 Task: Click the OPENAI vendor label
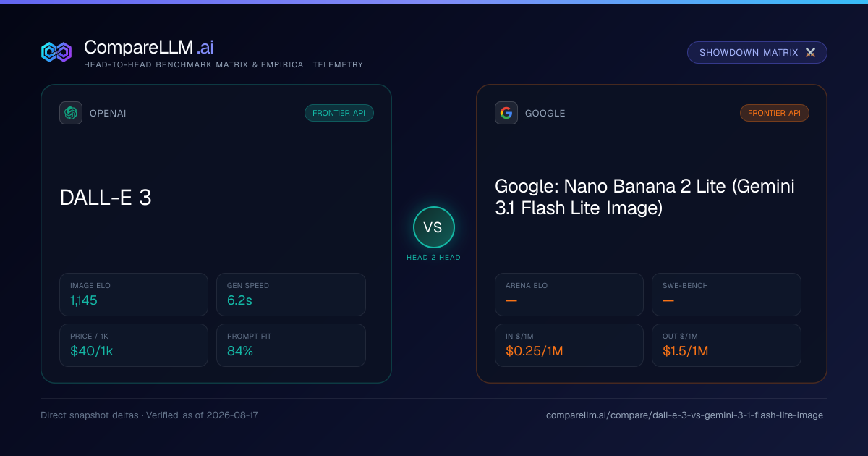tap(108, 114)
